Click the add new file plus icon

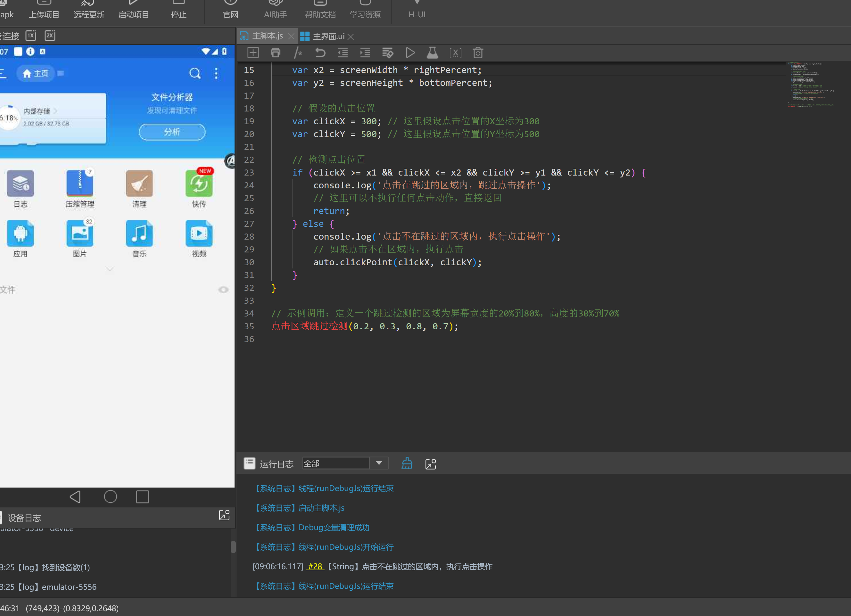coord(253,53)
